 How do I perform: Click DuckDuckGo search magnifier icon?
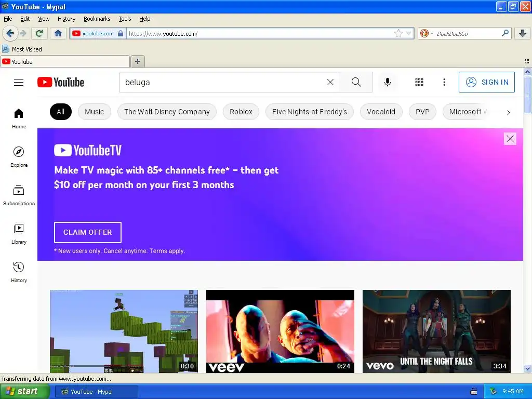click(505, 33)
